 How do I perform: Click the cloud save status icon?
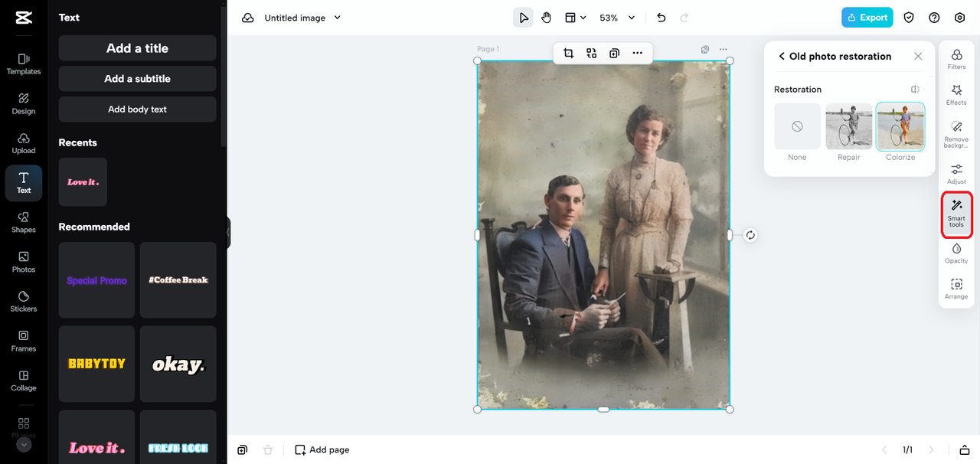(248, 18)
